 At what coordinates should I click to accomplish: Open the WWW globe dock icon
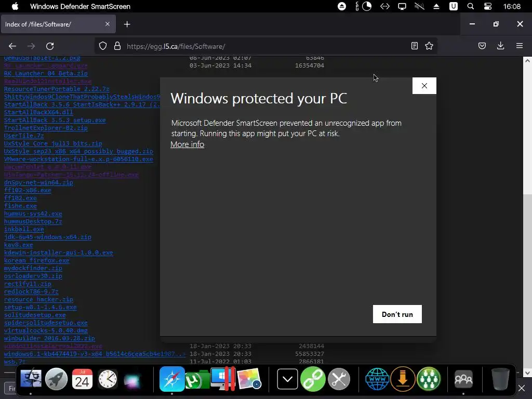377,379
